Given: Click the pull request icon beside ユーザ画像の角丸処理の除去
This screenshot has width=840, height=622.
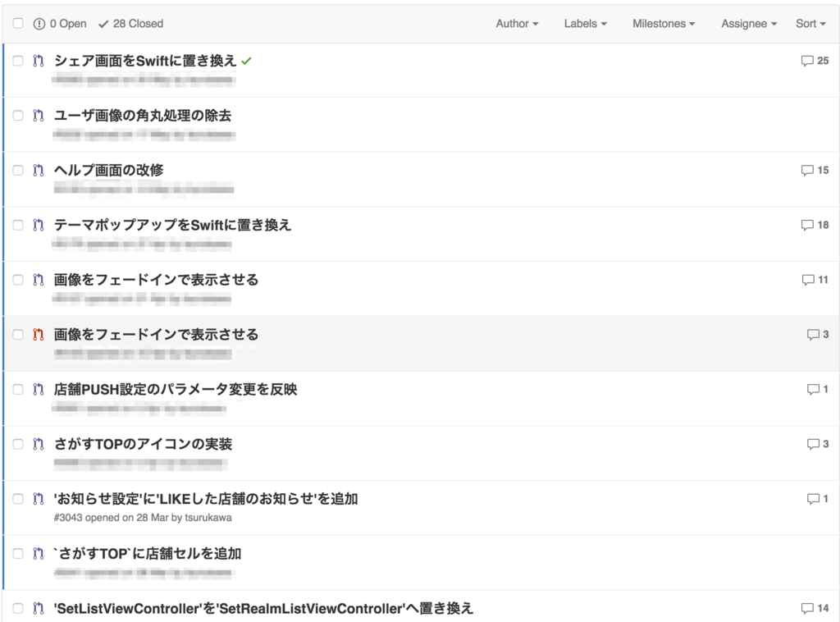Looking at the screenshot, I should coord(38,115).
